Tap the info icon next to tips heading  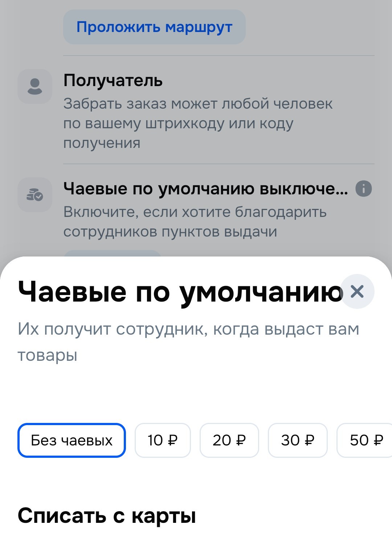click(364, 189)
